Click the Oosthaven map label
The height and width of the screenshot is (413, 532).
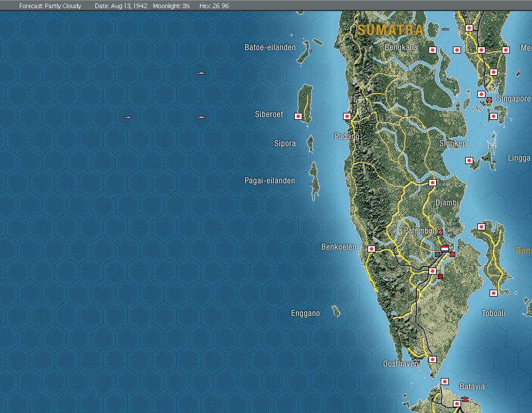tap(401, 364)
